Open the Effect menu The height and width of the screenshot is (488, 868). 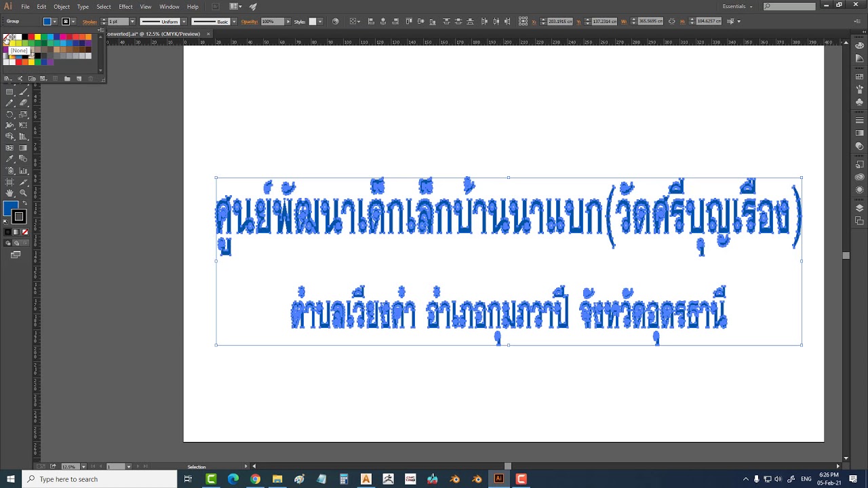click(125, 6)
